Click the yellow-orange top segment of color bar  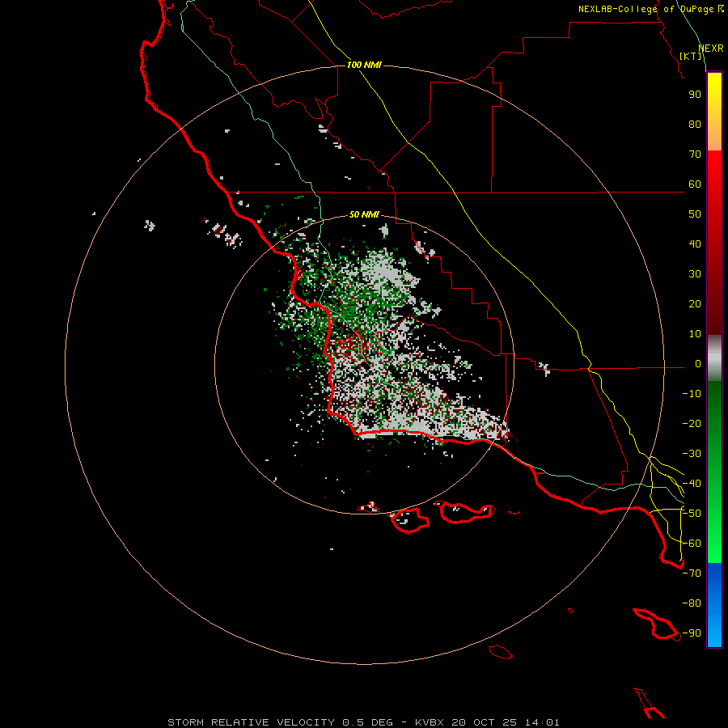(x=714, y=112)
